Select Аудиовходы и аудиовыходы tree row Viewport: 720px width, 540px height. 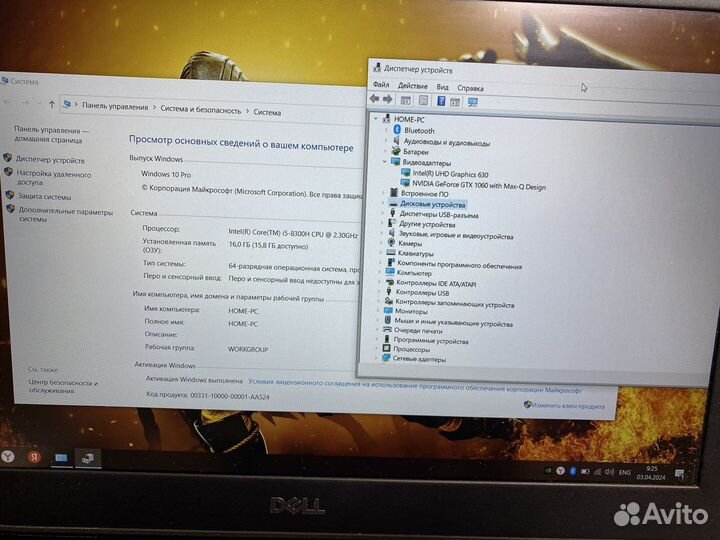click(x=446, y=142)
